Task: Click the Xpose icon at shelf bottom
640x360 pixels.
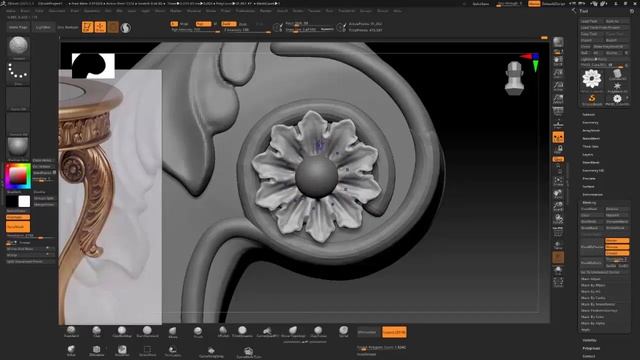Action: [558, 282]
